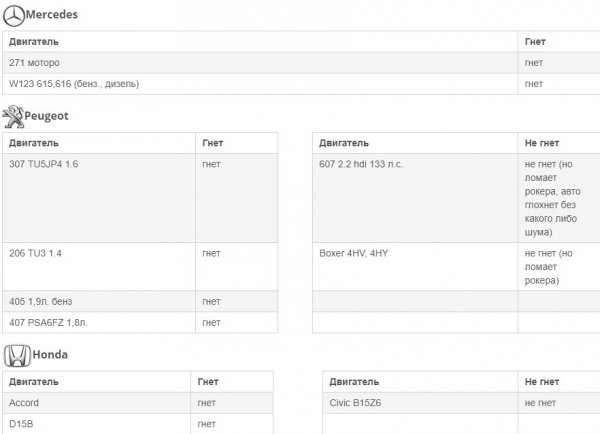600x434 pixels.
Task: Click Peugeot right table 'Двигатель' header
Action: pos(415,143)
